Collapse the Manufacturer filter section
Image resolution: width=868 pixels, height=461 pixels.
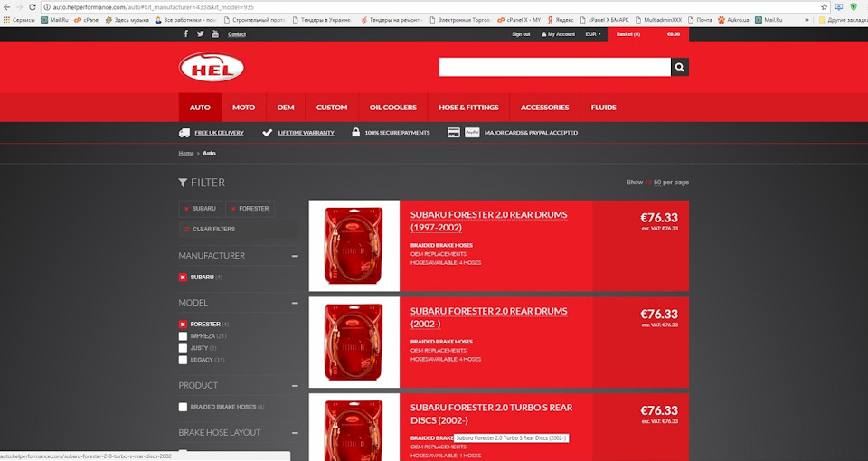click(x=295, y=256)
